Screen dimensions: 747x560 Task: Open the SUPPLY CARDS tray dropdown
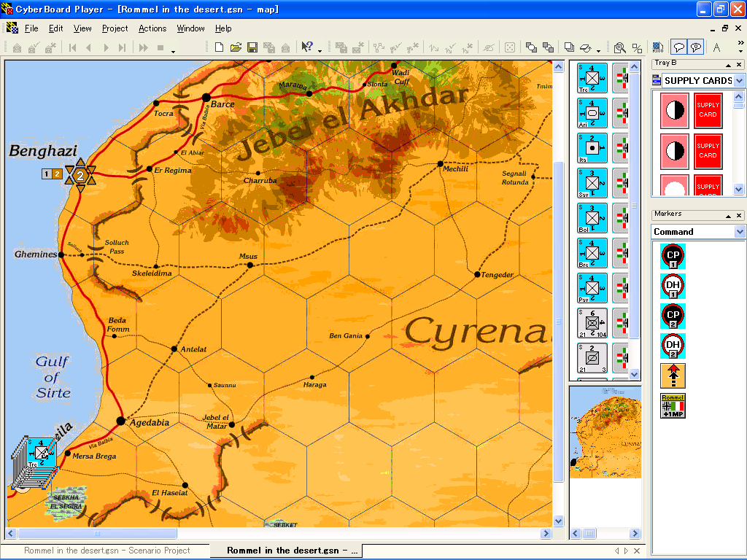click(x=739, y=80)
